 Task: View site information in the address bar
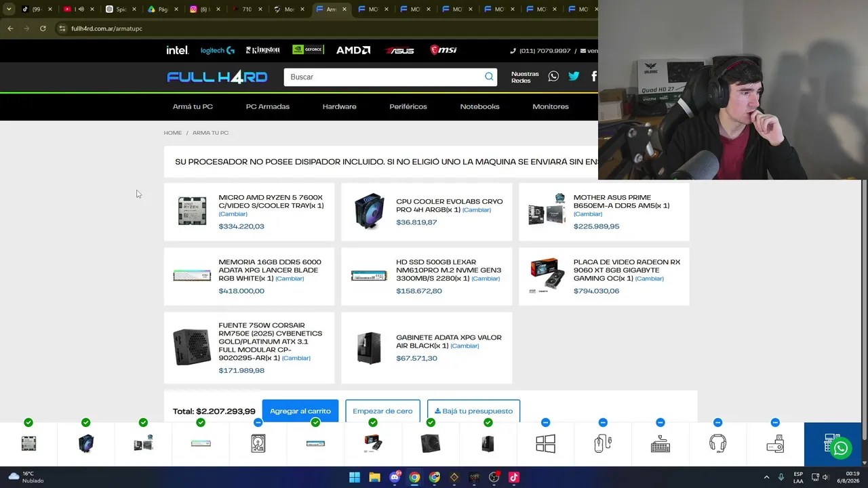click(62, 28)
